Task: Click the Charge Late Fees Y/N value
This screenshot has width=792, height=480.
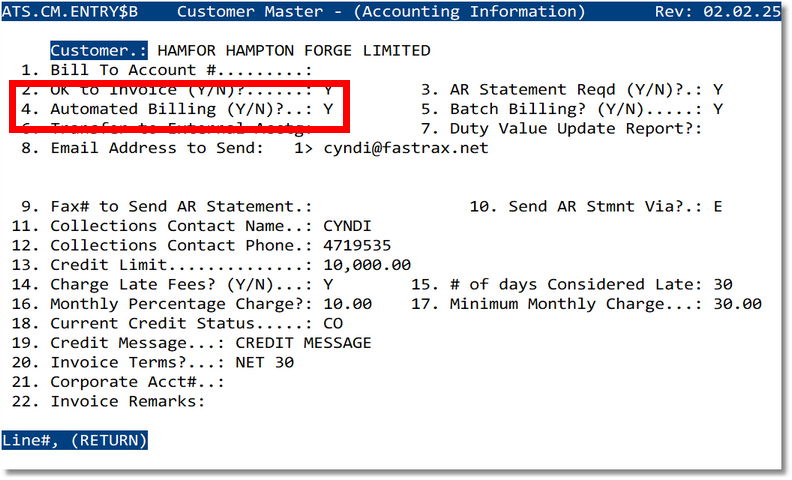Action: pos(328,285)
